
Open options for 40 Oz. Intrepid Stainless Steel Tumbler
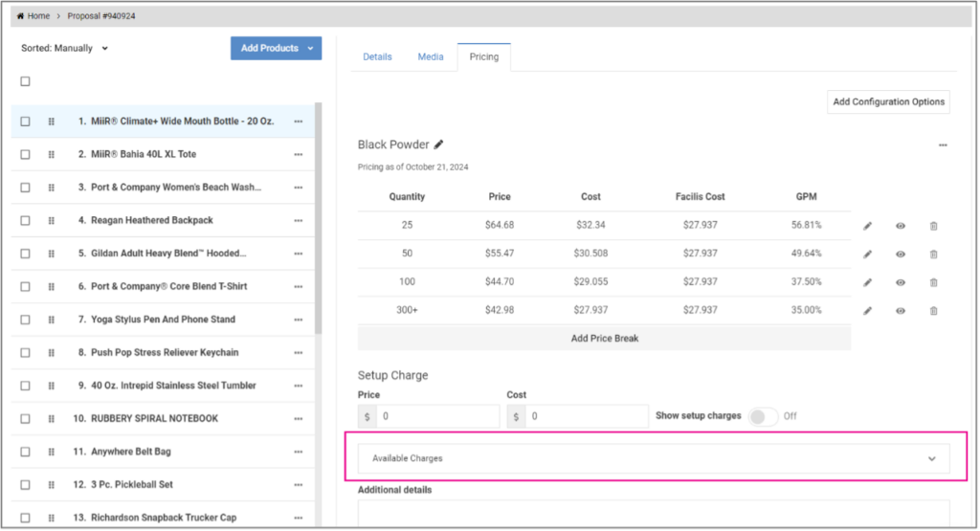pos(299,387)
